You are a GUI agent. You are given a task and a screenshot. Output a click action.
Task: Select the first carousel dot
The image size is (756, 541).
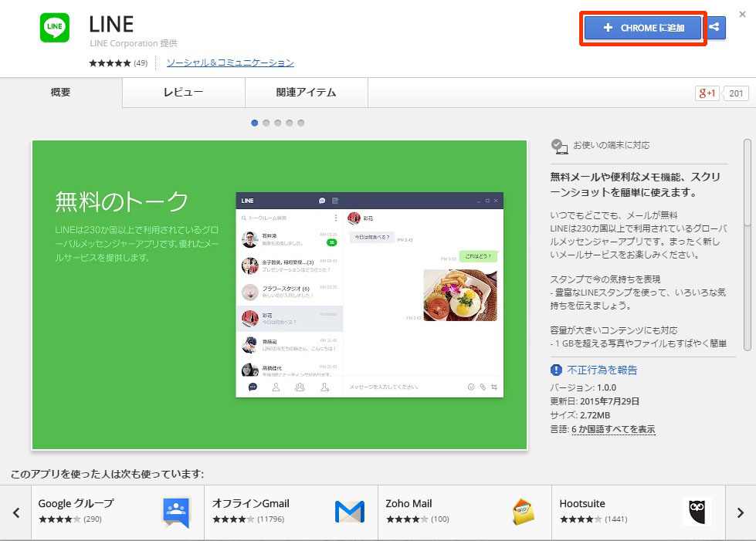tap(255, 123)
